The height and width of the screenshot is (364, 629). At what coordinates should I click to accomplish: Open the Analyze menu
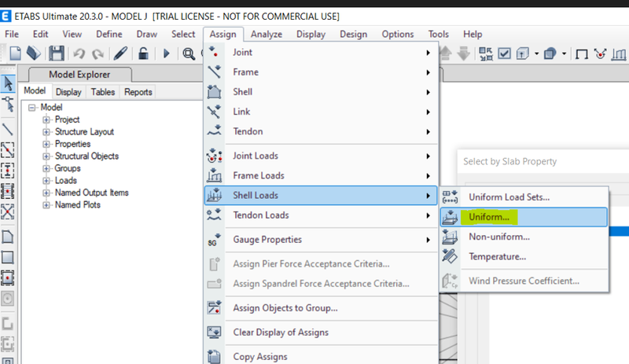(267, 34)
